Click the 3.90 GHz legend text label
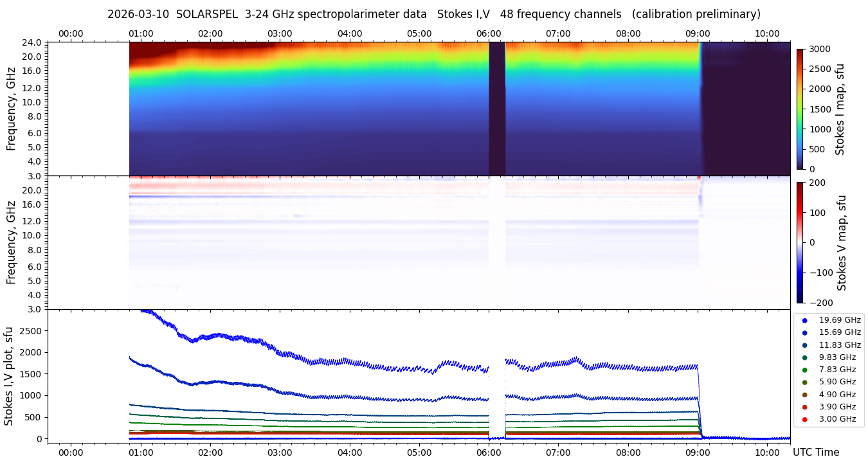 837,407
